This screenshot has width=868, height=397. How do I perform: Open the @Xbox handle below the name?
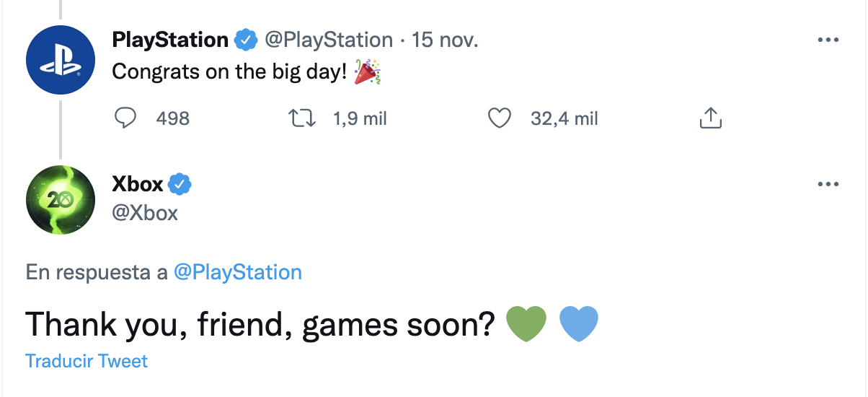coord(145,213)
